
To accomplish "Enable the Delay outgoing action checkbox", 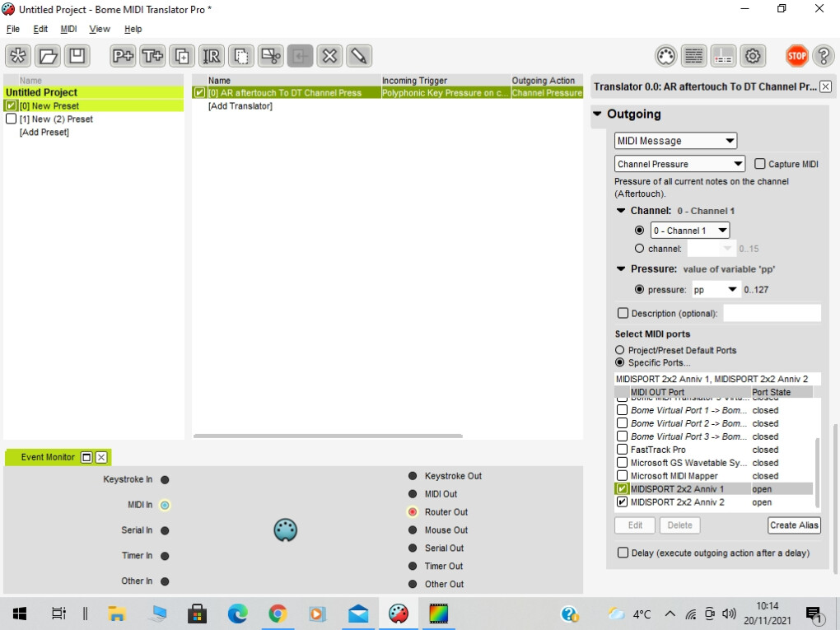I will pos(623,553).
